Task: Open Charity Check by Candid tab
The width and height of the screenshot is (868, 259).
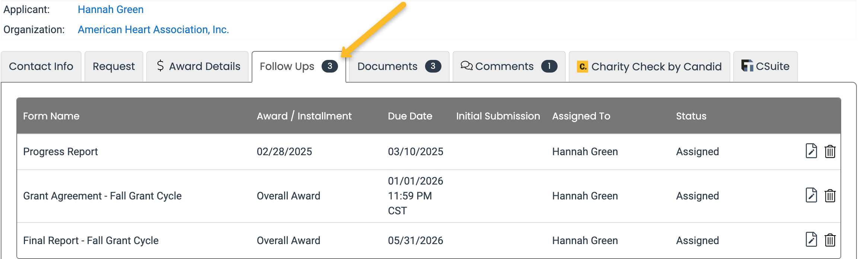Action: 649,66
